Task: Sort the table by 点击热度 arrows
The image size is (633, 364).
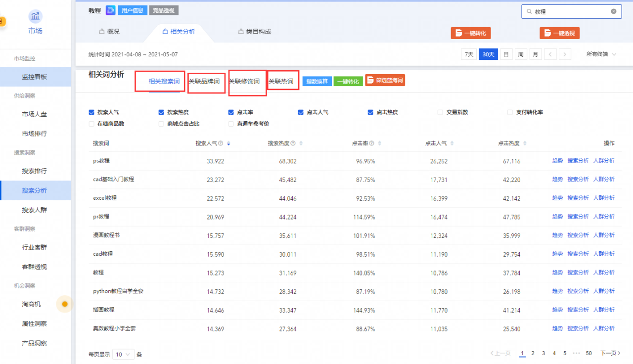Action: [x=525, y=143]
